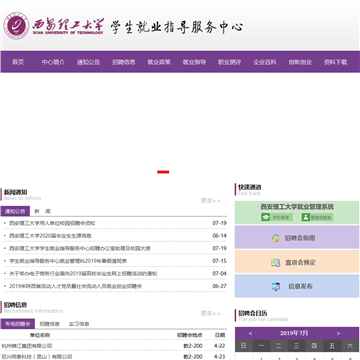Open notice about 2019年暑假值班表
This screenshot has height=360, width=360.
68,261
